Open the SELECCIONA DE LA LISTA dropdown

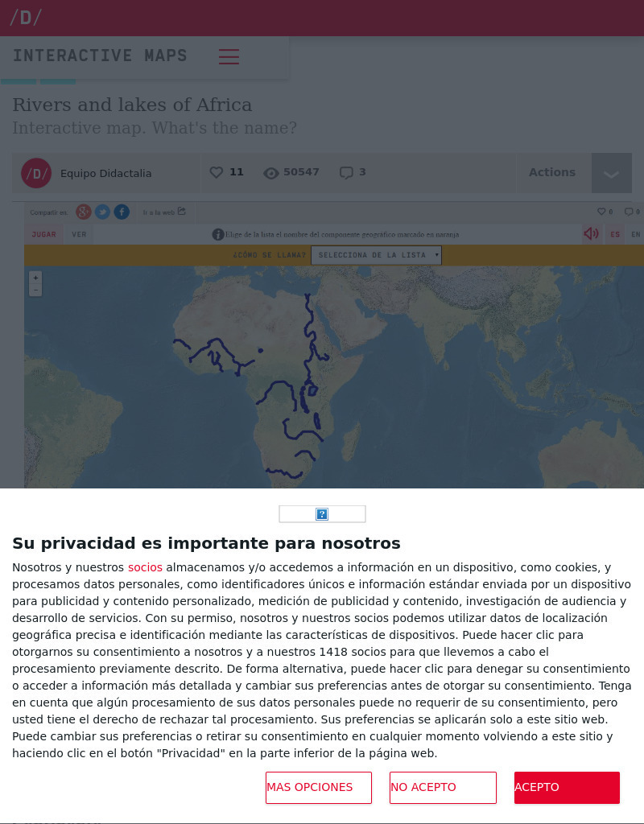(376, 254)
